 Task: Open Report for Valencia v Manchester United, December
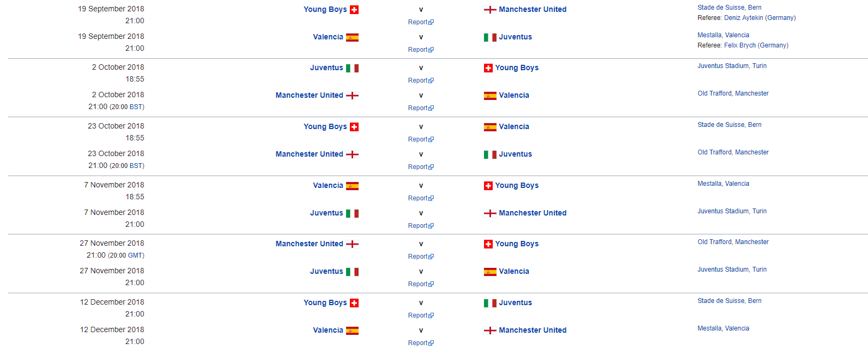(421, 343)
